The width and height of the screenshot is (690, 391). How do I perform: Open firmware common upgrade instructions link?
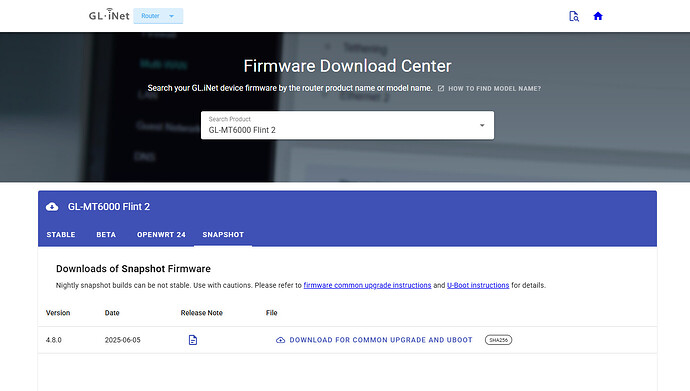pyautogui.click(x=367, y=285)
